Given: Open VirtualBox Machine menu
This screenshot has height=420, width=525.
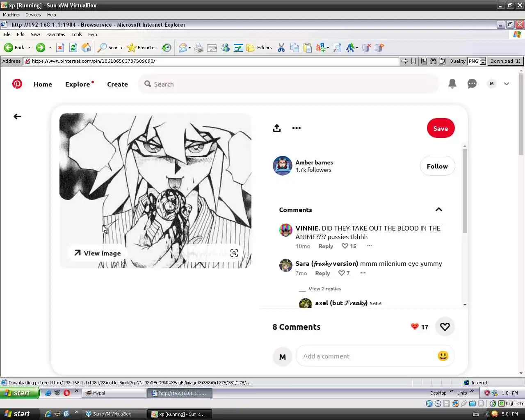Looking at the screenshot, I should click(11, 15).
